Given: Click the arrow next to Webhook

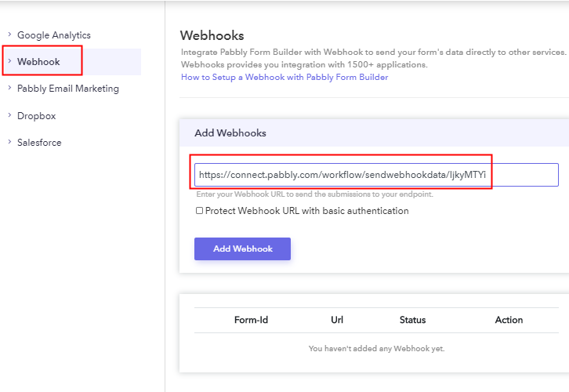Looking at the screenshot, I should pyautogui.click(x=9, y=62).
